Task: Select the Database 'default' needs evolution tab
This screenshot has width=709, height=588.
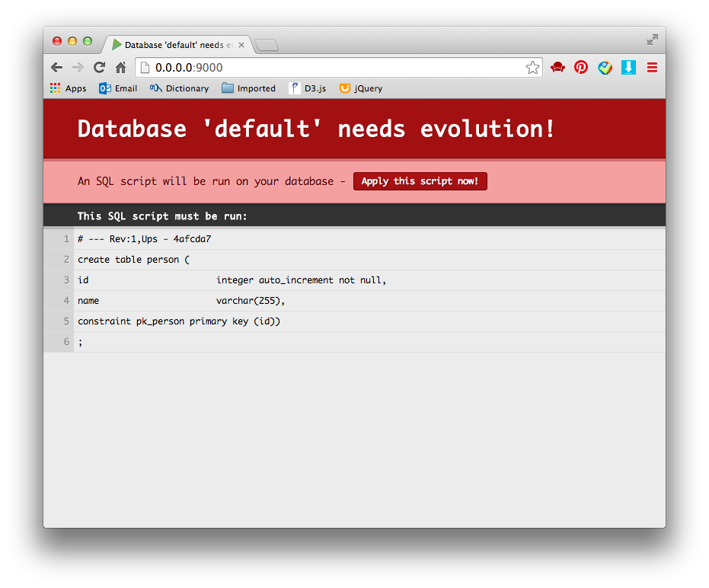Action: [x=177, y=45]
